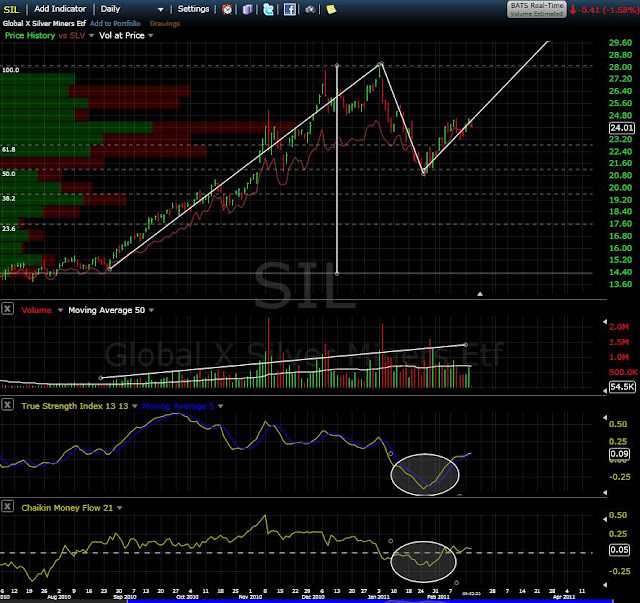Click the 0.05 Chaikin value tag

click(619, 550)
